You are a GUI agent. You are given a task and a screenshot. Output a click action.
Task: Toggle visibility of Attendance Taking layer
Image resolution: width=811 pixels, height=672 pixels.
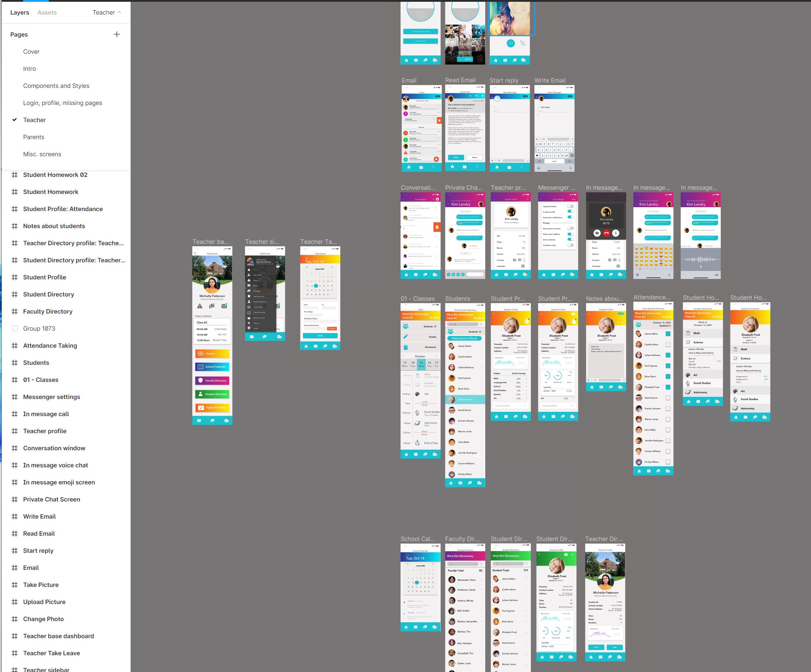122,345
